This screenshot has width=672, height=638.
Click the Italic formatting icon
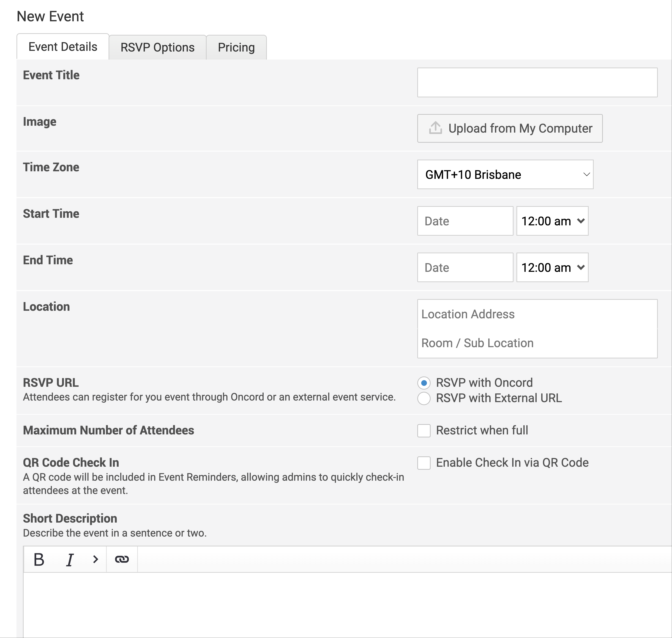tap(69, 559)
